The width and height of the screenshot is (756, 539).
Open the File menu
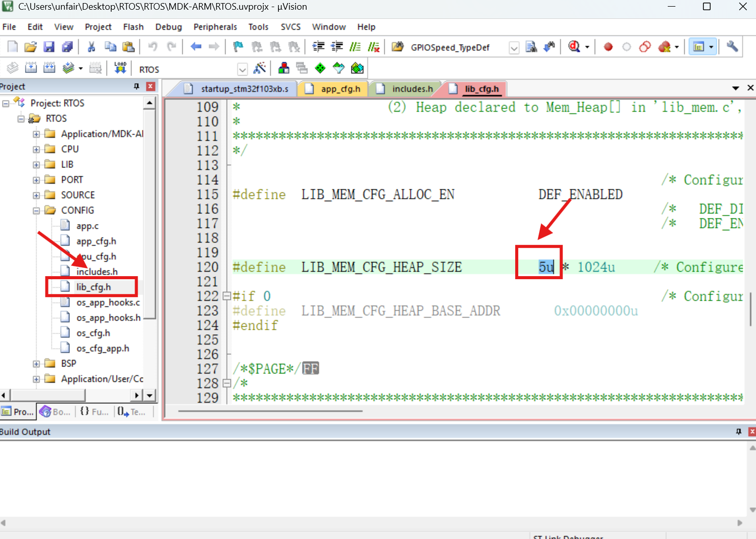click(9, 27)
